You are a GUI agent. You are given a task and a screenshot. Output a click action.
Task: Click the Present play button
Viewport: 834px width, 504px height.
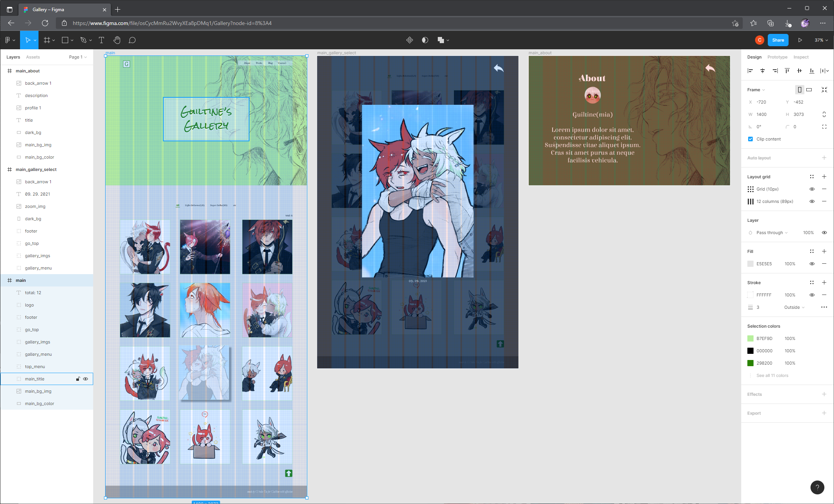click(800, 40)
